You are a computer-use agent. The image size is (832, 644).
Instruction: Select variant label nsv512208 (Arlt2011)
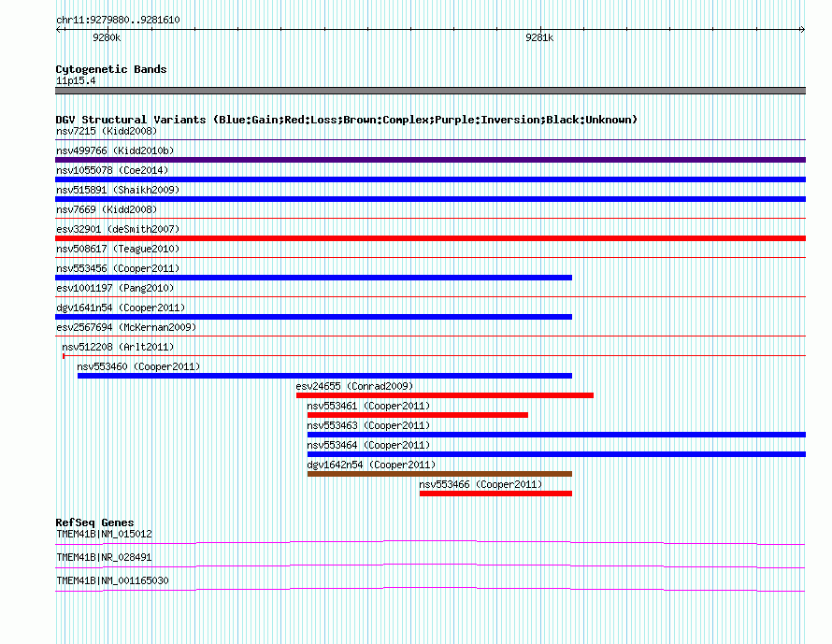point(118,347)
